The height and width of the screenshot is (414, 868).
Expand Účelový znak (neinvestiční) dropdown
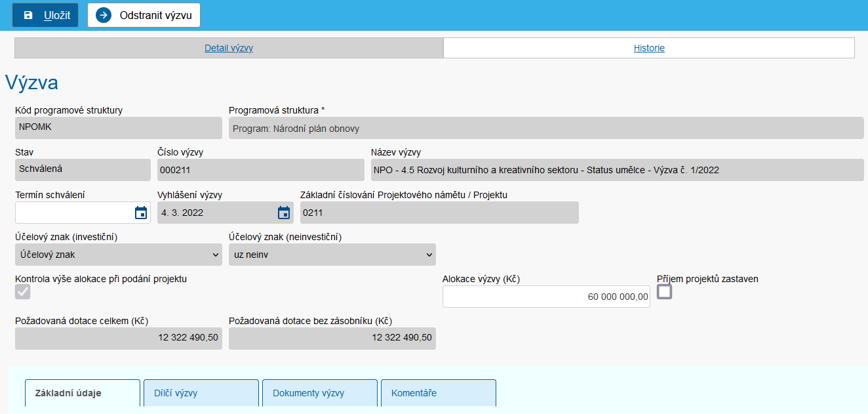(332, 255)
